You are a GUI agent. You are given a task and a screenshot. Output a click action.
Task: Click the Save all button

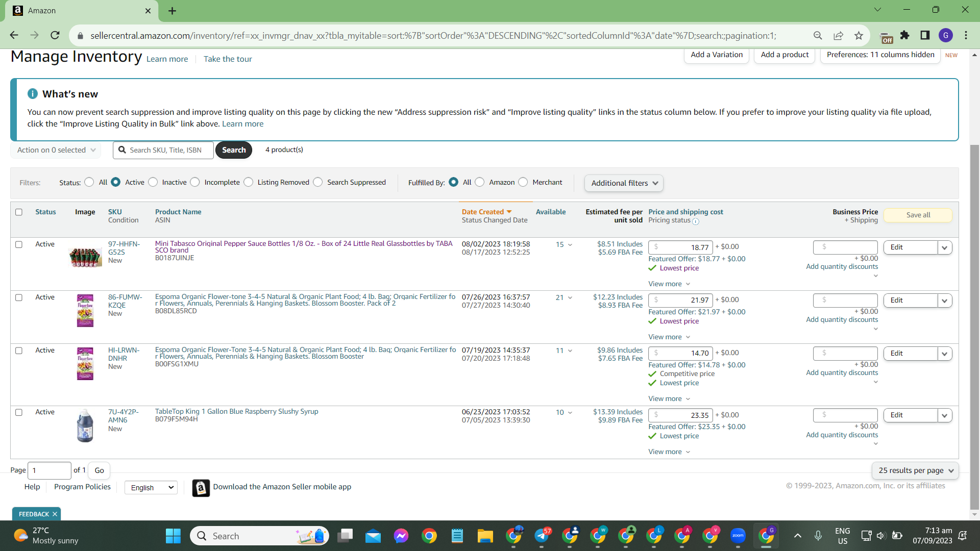coord(918,215)
